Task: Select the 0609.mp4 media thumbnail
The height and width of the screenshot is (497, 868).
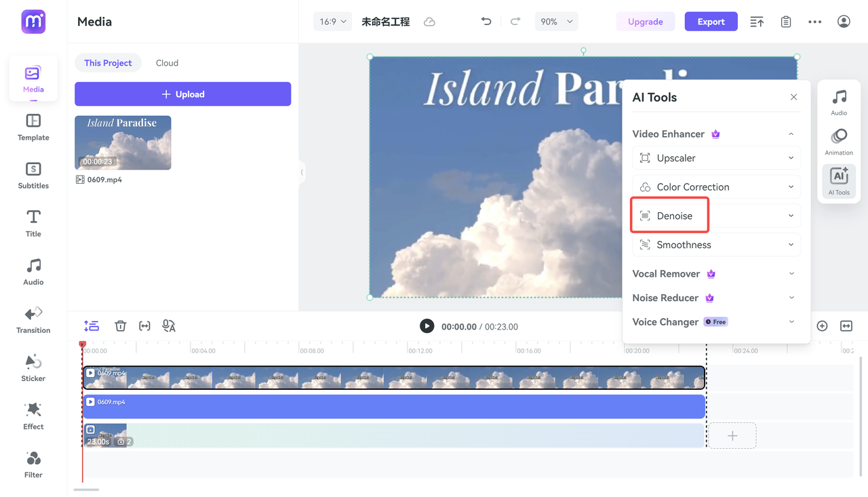Action: (123, 142)
